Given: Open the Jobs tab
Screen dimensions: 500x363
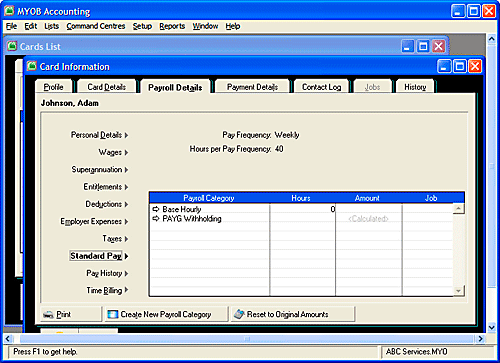Looking at the screenshot, I should [x=372, y=87].
